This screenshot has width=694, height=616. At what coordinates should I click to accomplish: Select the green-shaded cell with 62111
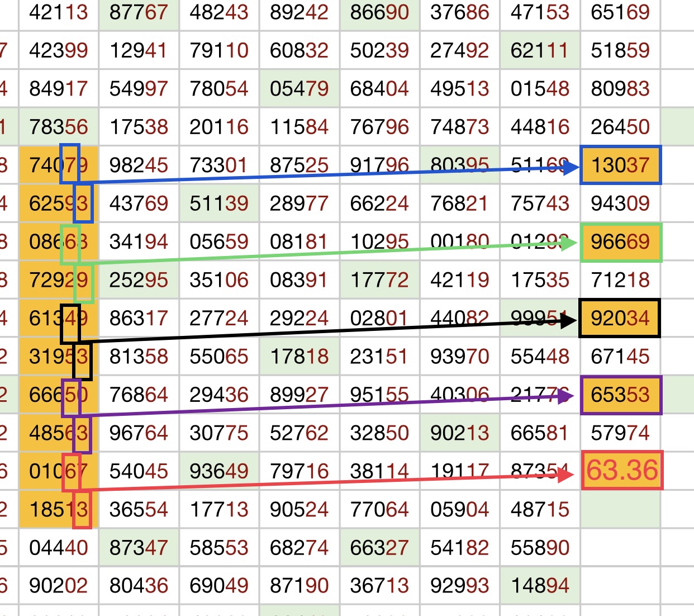pyautogui.click(x=539, y=51)
